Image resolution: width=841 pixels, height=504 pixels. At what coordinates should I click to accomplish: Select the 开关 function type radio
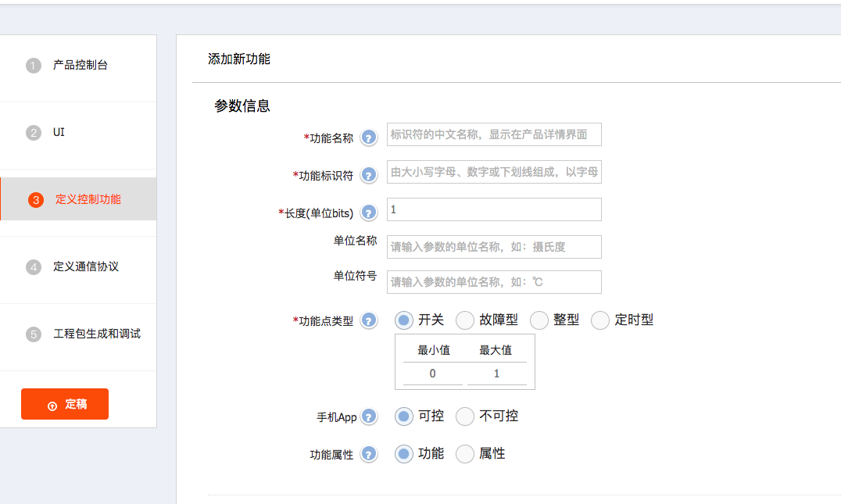click(404, 320)
